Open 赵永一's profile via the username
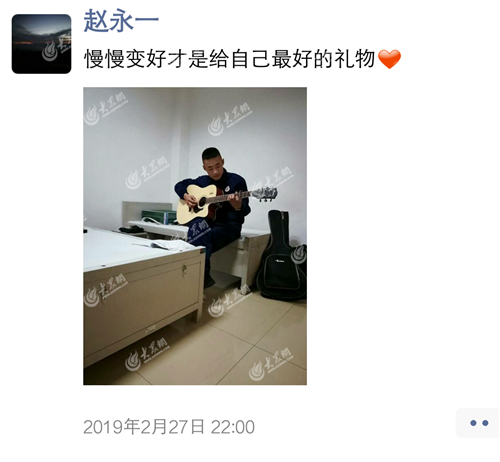This screenshot has height=462, width=500. click(x=121, y=21)
